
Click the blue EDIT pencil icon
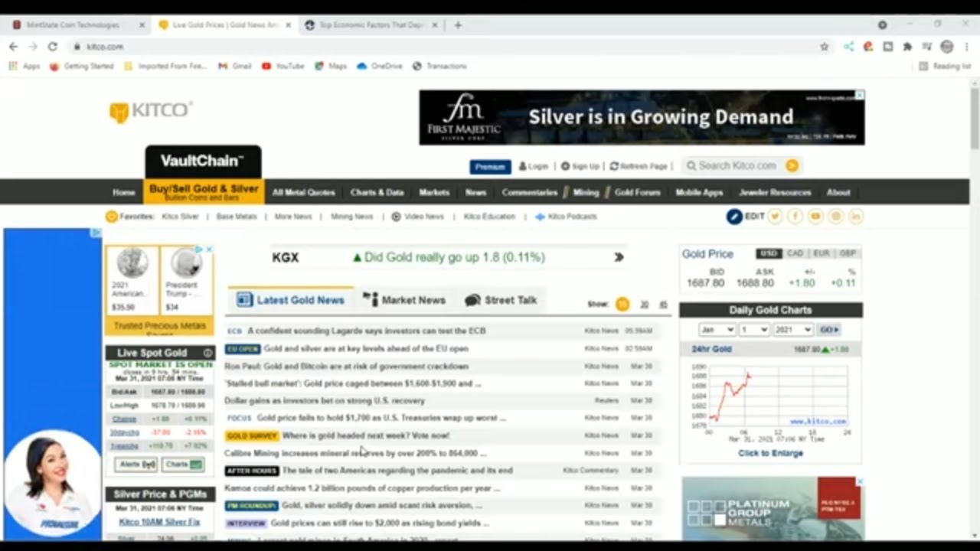[734, 217]
